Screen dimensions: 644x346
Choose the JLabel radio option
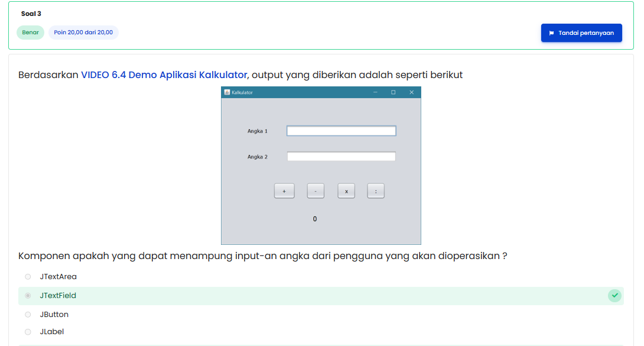pos(28,332)
